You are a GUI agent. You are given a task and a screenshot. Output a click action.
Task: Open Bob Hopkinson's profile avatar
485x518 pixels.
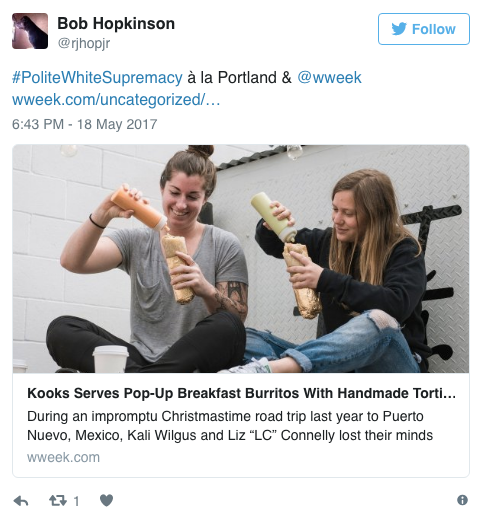(x=30, y=31)
